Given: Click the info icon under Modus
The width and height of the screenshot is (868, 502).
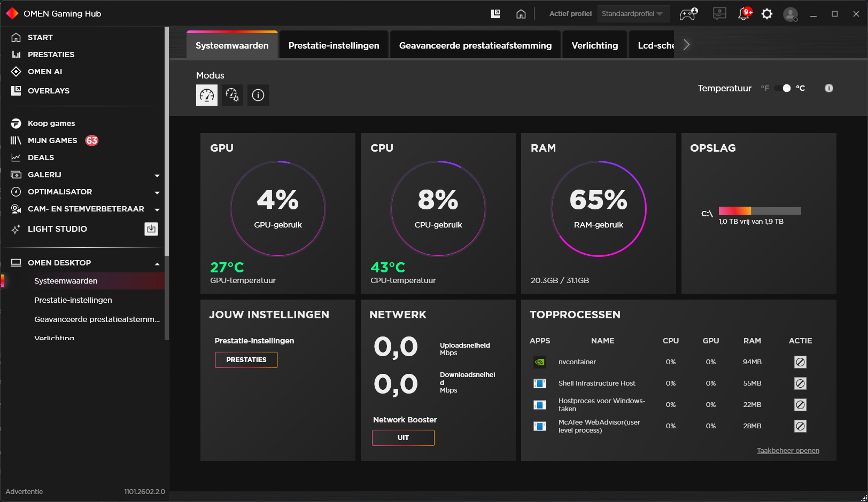Looking at the screenshot, I should pyautogui.click(x=258, y=95).
